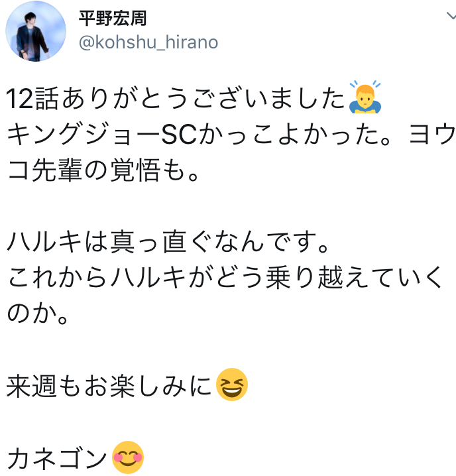Viewport: 456px width, 476px height.
Task: Open the @kohshu_hirano handle link
Action: [x=148, y=42]
